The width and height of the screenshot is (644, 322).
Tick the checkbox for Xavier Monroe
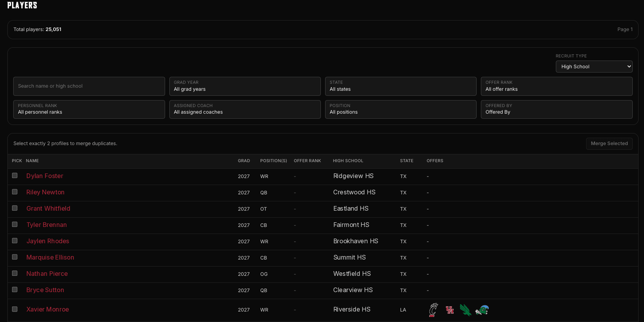tap(15, 309)
